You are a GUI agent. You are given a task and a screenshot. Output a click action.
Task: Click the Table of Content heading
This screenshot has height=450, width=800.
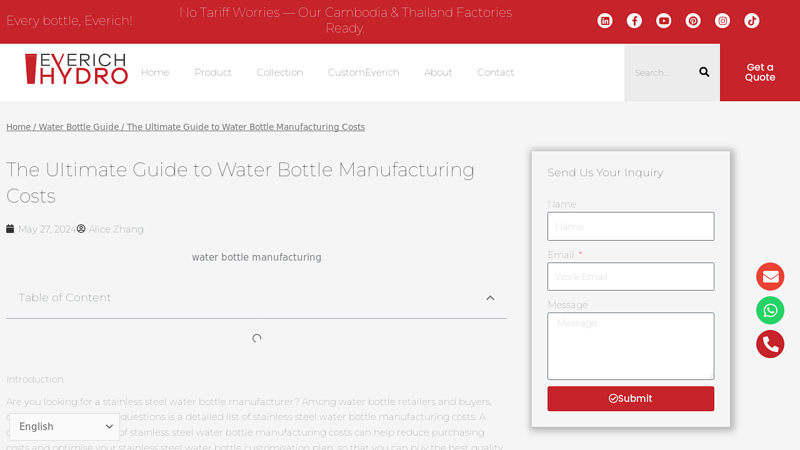65,297
